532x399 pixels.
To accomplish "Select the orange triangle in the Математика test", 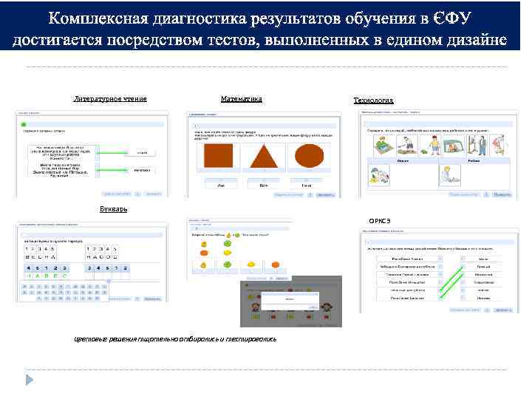I will click(264, 156).
